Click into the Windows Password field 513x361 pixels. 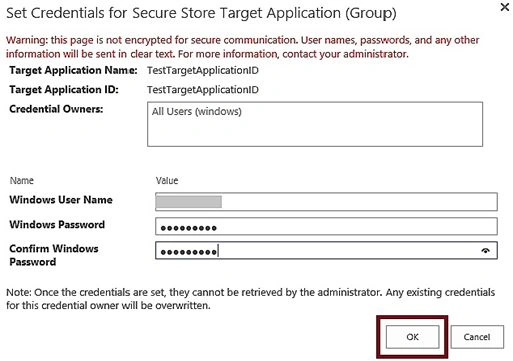click(326, 226)
